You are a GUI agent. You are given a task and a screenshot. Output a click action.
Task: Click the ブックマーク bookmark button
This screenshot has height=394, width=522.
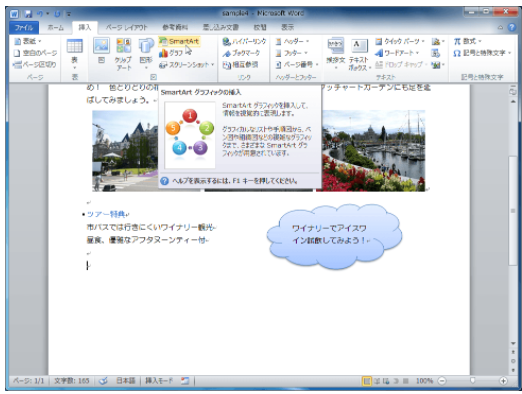241,53
